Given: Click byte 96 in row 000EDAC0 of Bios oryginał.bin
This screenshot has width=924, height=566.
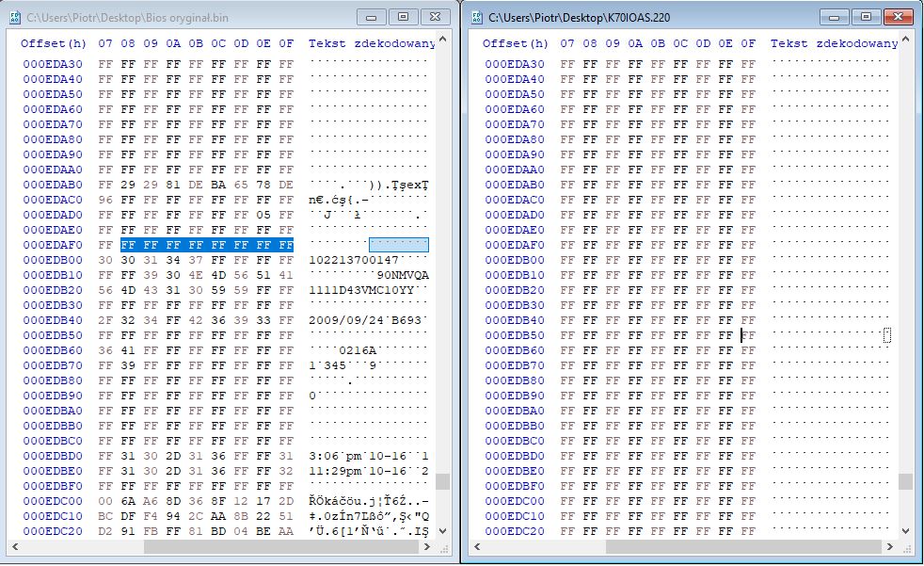Looking at the screenshot, I should coord(105,200).
